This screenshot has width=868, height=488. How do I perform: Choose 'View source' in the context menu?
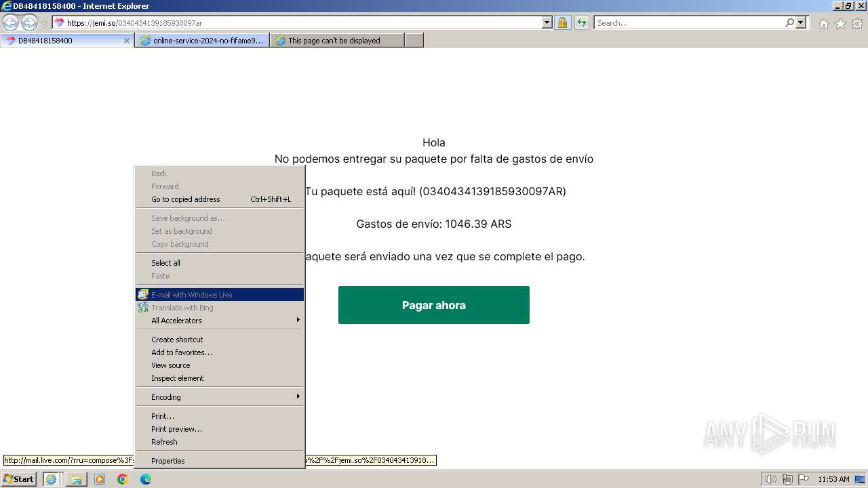220,365
